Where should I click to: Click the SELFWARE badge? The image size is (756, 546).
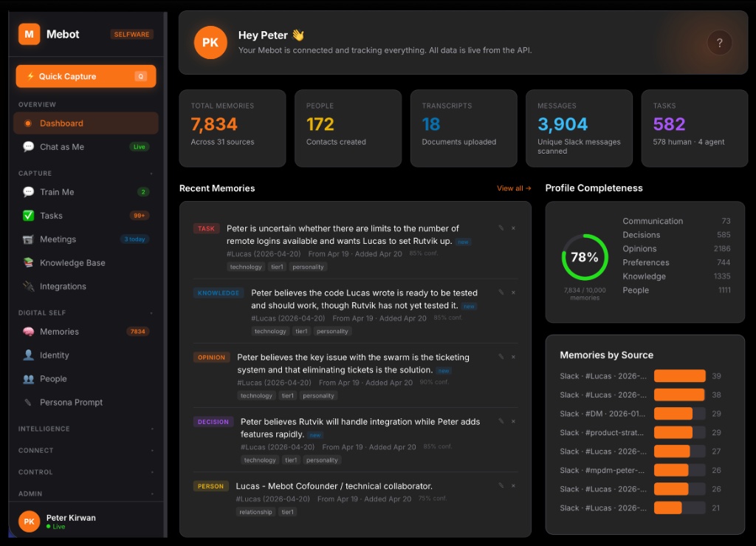[131, 34]
